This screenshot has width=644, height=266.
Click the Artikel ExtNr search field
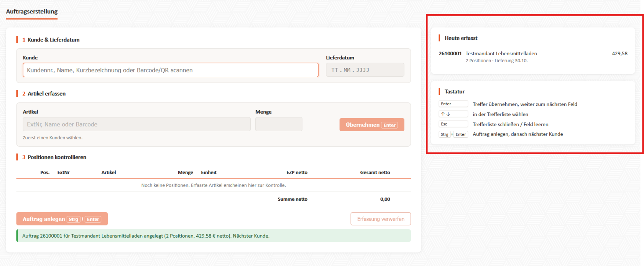[136, 124]
